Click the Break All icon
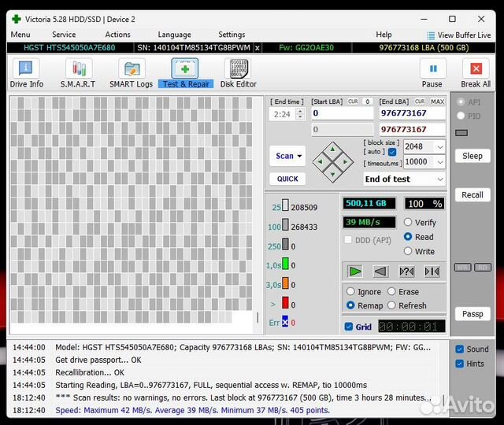 [x=475, y=70]
